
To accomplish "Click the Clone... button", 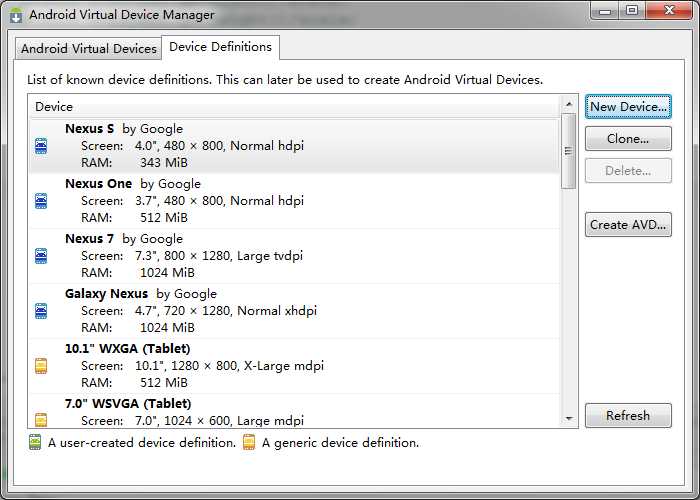I will (628, 139).
